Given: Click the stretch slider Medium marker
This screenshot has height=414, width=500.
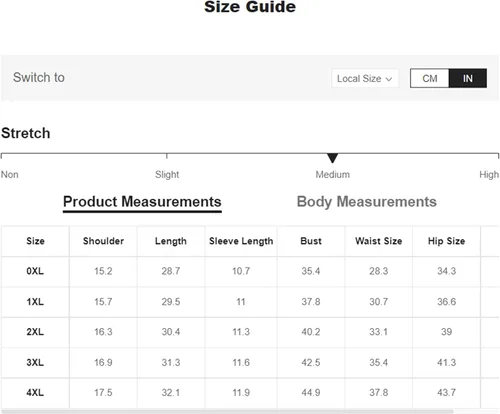Looking at the screenshot, I should [x=332, y=158].
